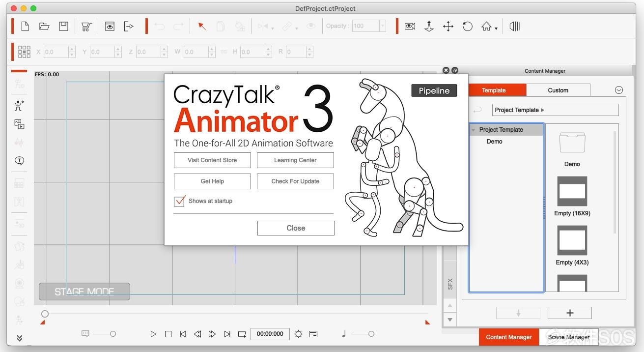
Task: Click the 3x3 grid transform icon
Action: [x=24, y=52]
